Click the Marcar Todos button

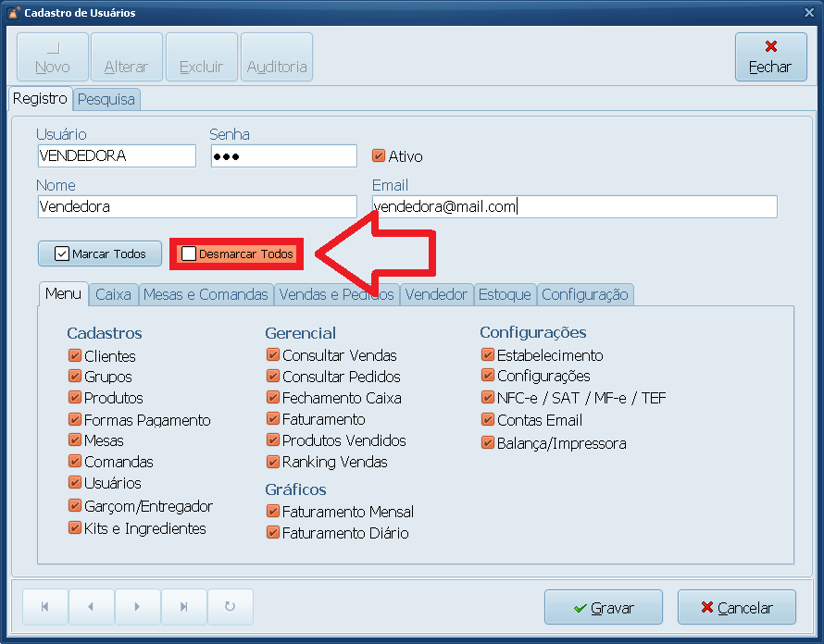(100, 254)
